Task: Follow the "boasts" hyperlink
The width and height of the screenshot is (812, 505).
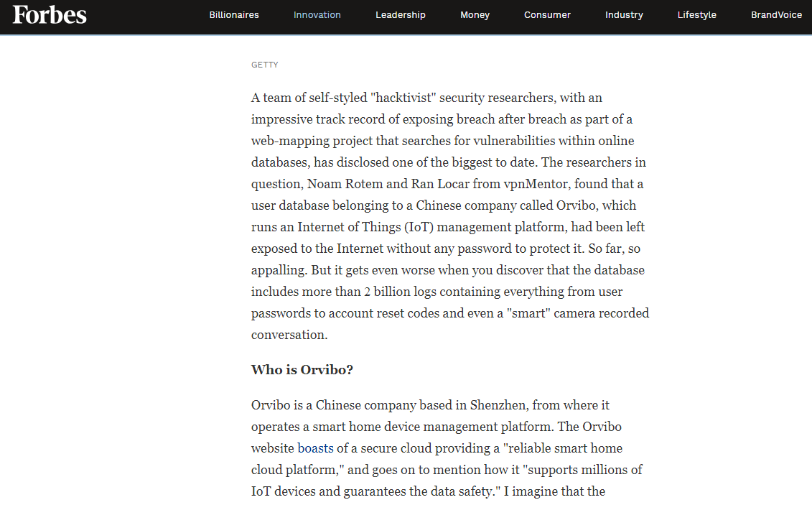Action: click(x=315, y=448)
